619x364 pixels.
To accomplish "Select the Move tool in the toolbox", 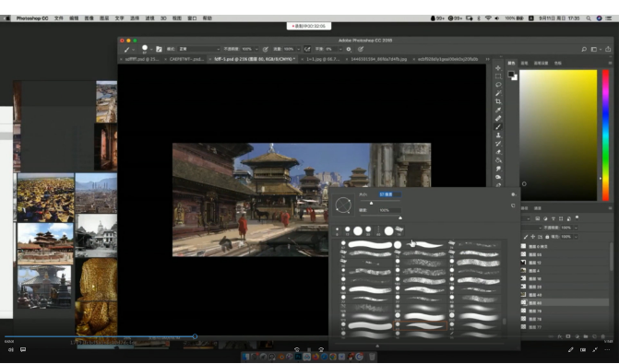I will pyautogui.click(x=498, y=68).
